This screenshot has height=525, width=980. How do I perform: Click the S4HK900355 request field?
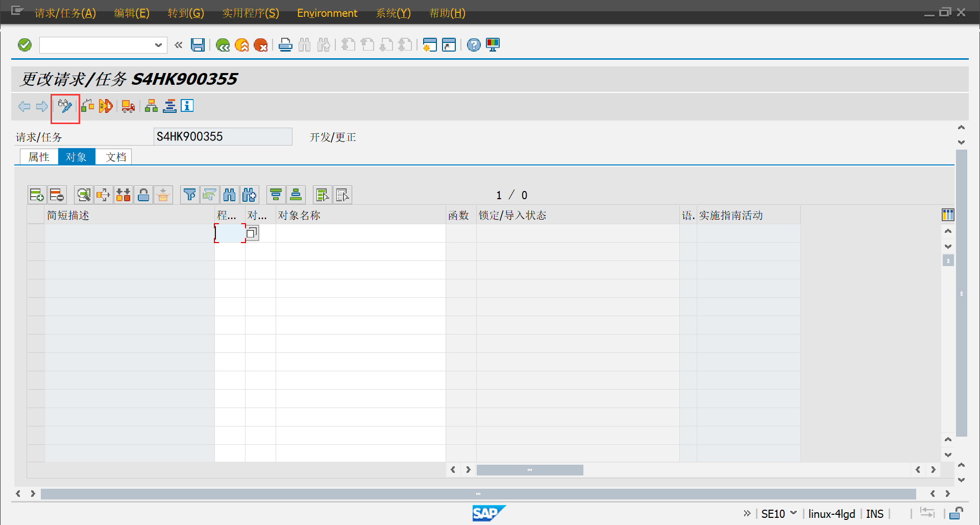pyautogui.click(x=223, y=136)
